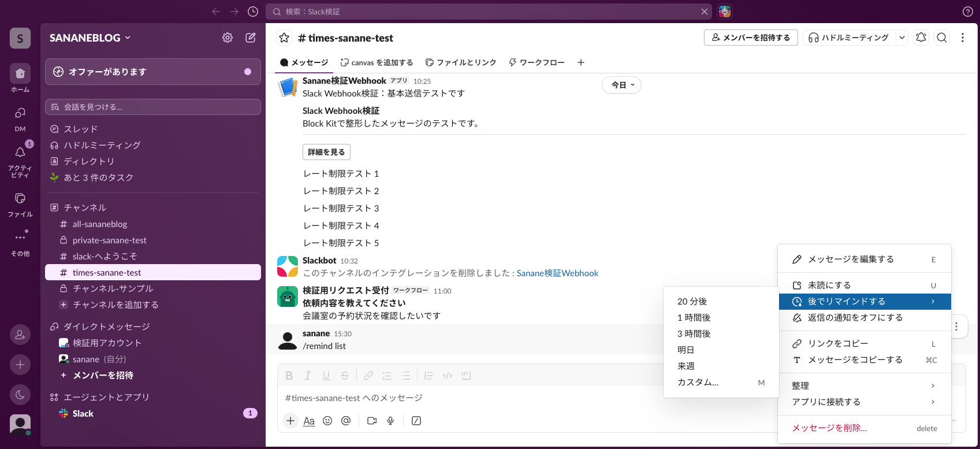Choose カスタム... reminder option
Viewport: 980px width, 449px height.
(x=720, y=382)
